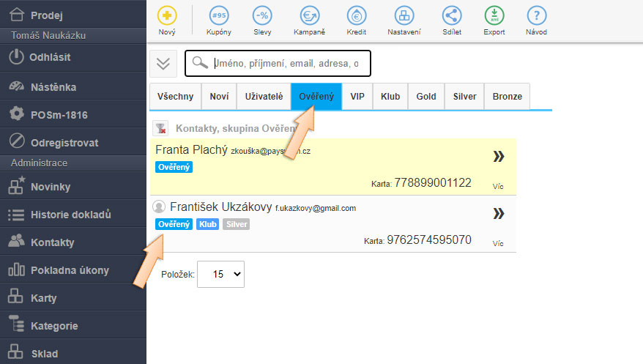Viewport: 643px width, 364px height.
Task: Expand Franta Plachý contact details arrow
Action: pyautogui.click(x=499, y=156)
